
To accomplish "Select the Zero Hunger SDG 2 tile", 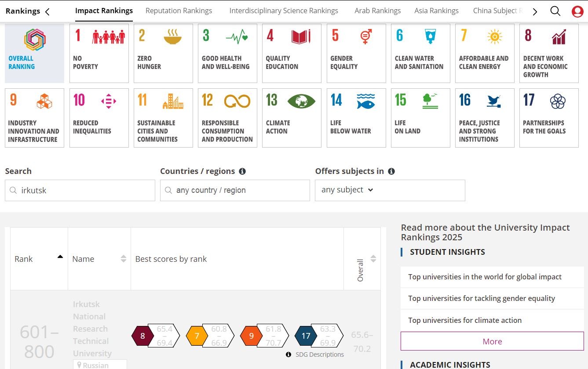I will (x=163, y=53).
